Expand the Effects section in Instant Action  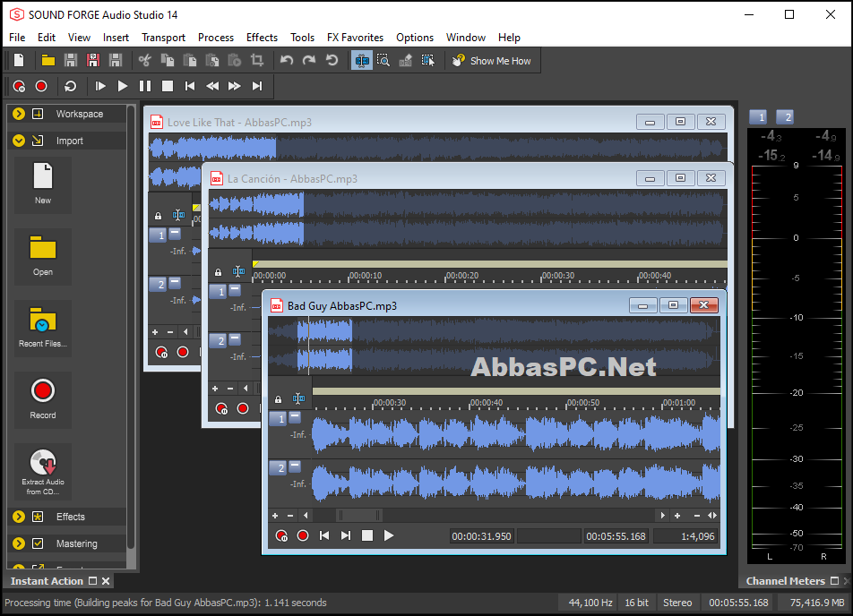19,517
